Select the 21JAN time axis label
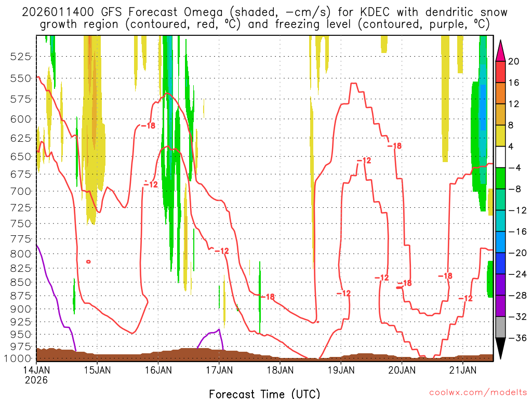 click(463, 370)
